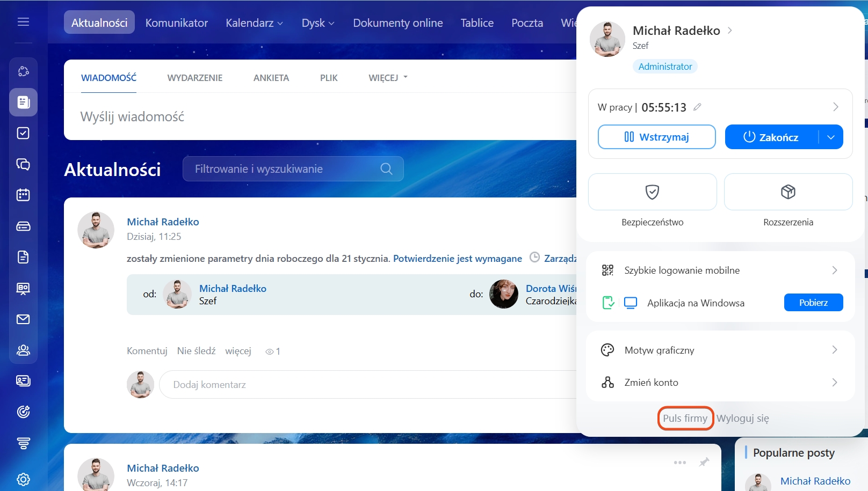Click the calendar icon in left sidebar
The height and width of the screenshot is (491, 868).
tap(23, 195)
